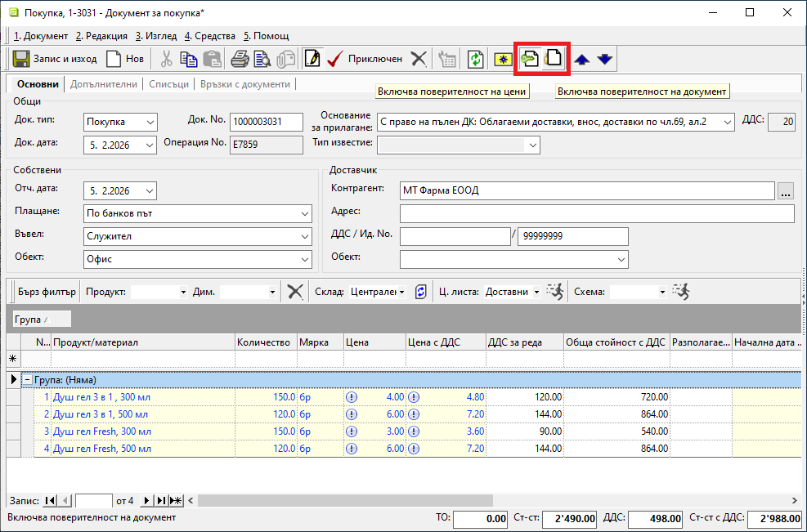Clear the quick filter with X icon
807x532 pixels.
click(x=295, y=292)
